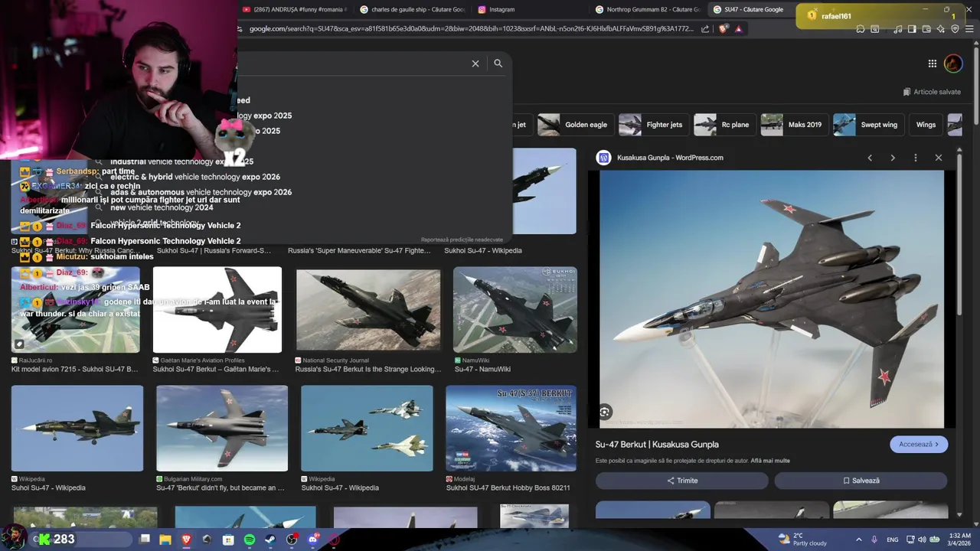Open Discord from the taskbar
The width and height of the screenshot is (980, 551).
[x=313, y=540]
